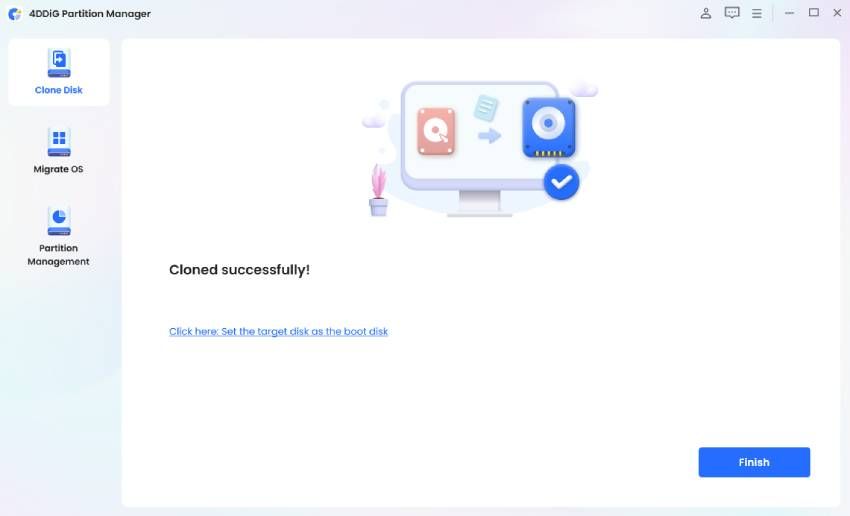Open the feedback chat bubble icon
The height and width of the screenshot is (516, 850).
click(732, 13)
